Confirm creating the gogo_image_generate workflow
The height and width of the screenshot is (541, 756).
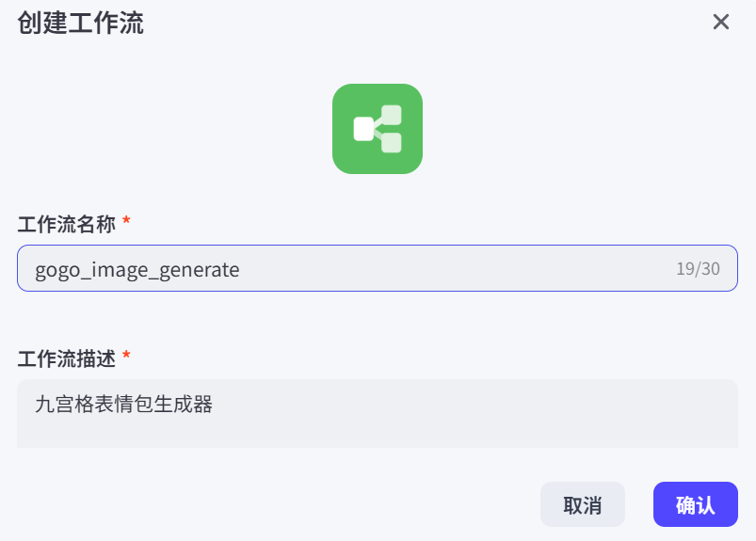coord(695,504)
